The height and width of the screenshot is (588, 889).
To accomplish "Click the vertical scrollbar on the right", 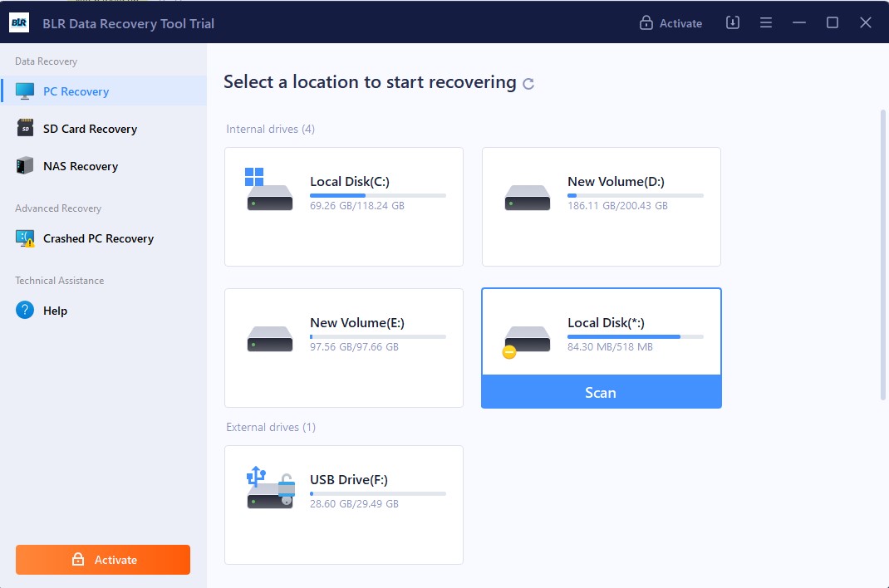I will click(882, 255).
